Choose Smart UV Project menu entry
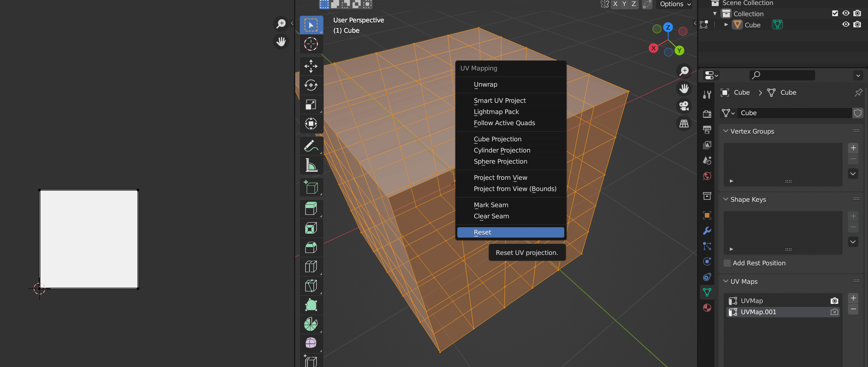The width and height of the screenshot is (868, 367). (x=511, y=101)
